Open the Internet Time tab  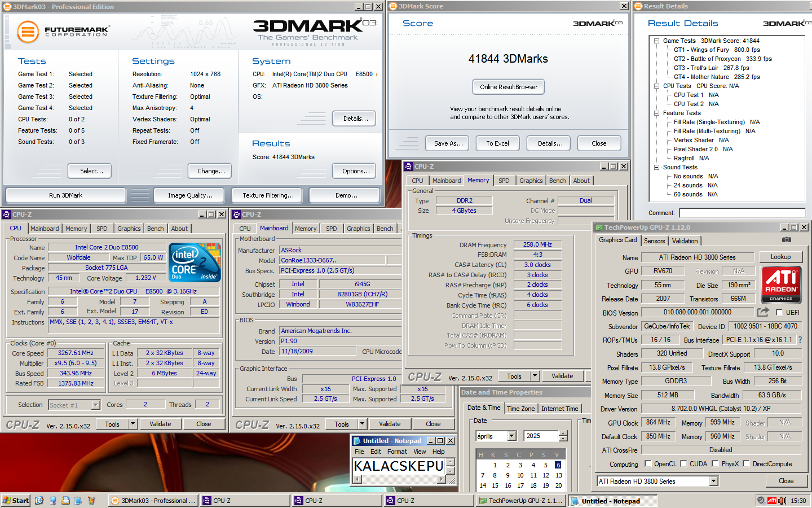pos(559,409)
